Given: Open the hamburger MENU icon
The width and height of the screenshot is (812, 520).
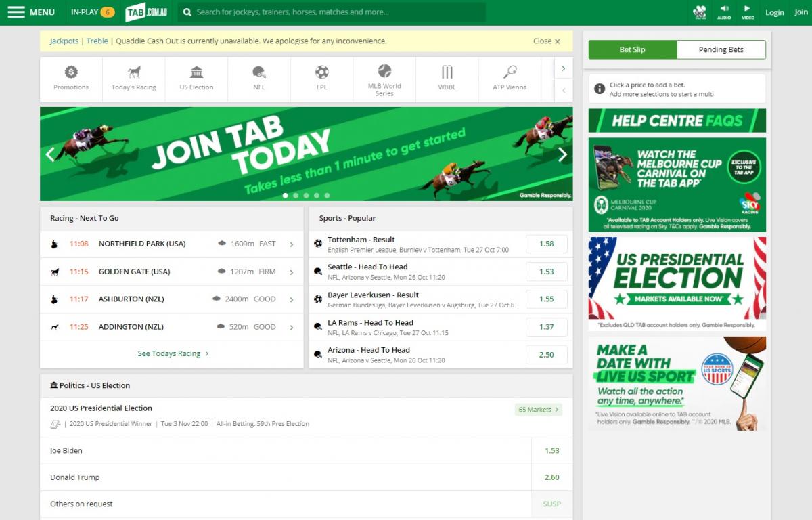Looking at the screenshot, I should coord(16,12).
